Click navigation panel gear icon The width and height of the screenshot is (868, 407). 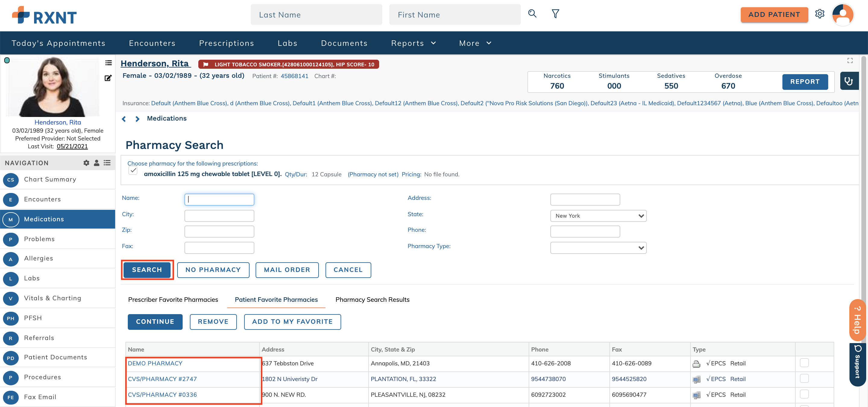coord(86,163)
